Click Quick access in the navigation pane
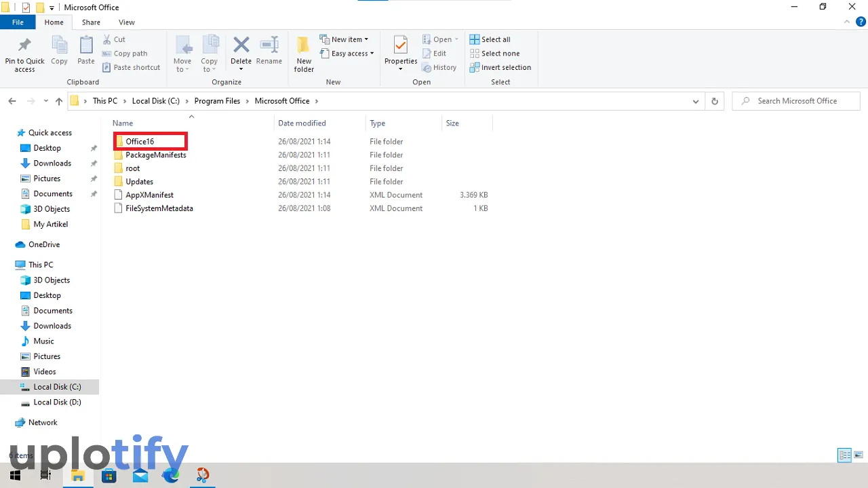The image size is (868, 488). pos(44,132)
